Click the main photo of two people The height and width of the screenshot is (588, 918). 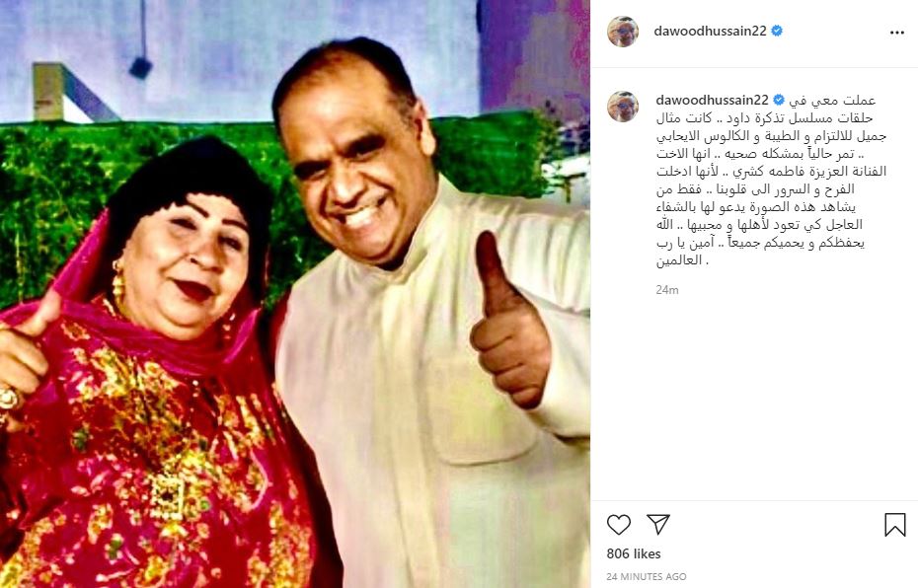coord(295,294)
